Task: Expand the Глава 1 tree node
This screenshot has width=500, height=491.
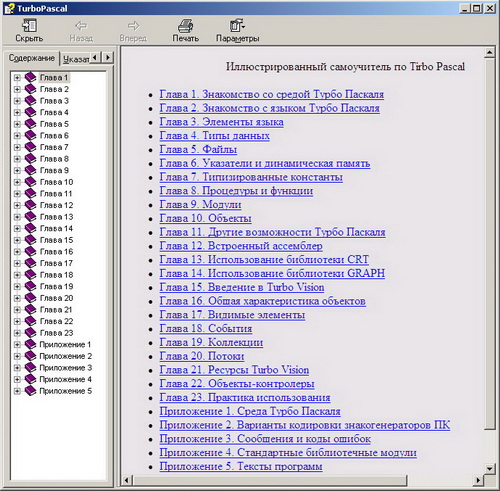Action: pos(17,78)
